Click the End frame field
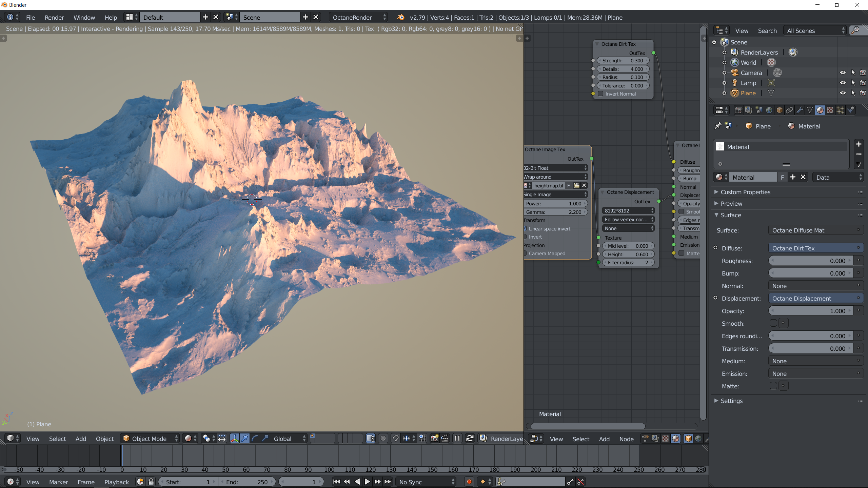Image resolution: width=868 pixels, height=488 pixels. [x=246, y=482]
